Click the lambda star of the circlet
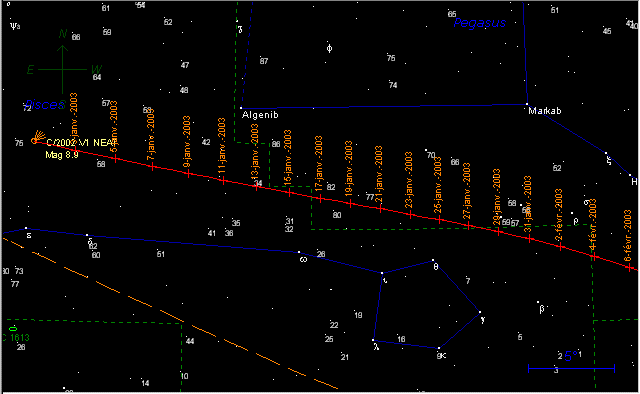 point(373,340)
